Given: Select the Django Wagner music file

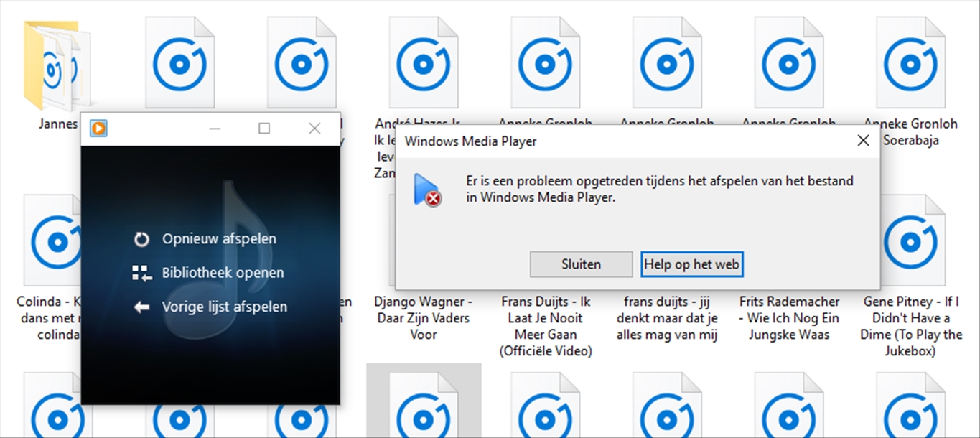Looking at the screenshot, I should click(x=424, y=317).
